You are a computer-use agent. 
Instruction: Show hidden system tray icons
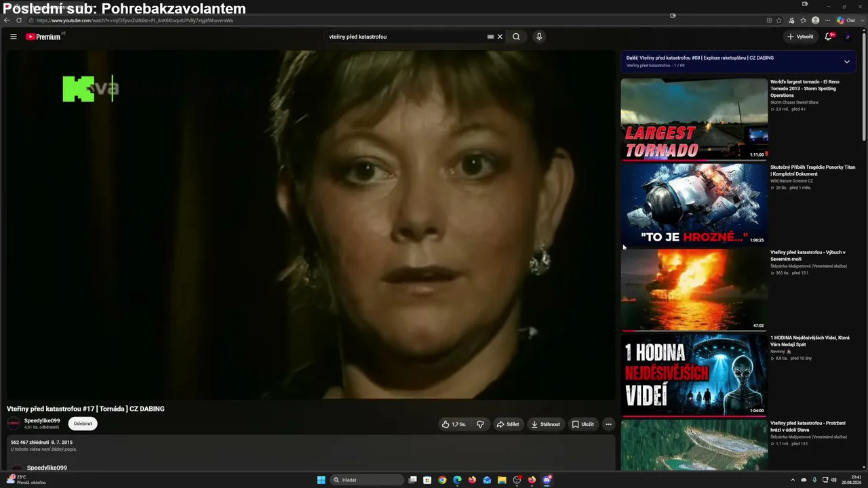coord(794,480)
